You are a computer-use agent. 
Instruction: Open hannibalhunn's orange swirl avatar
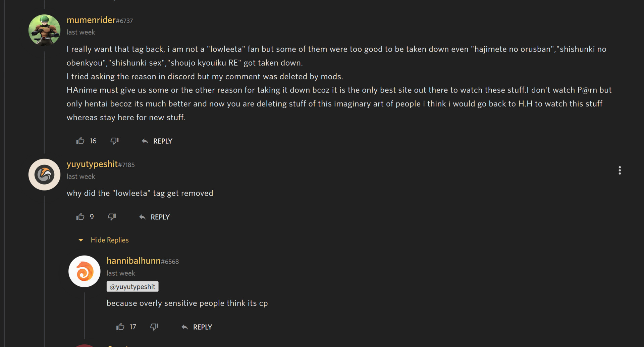[x=85, y=271]
